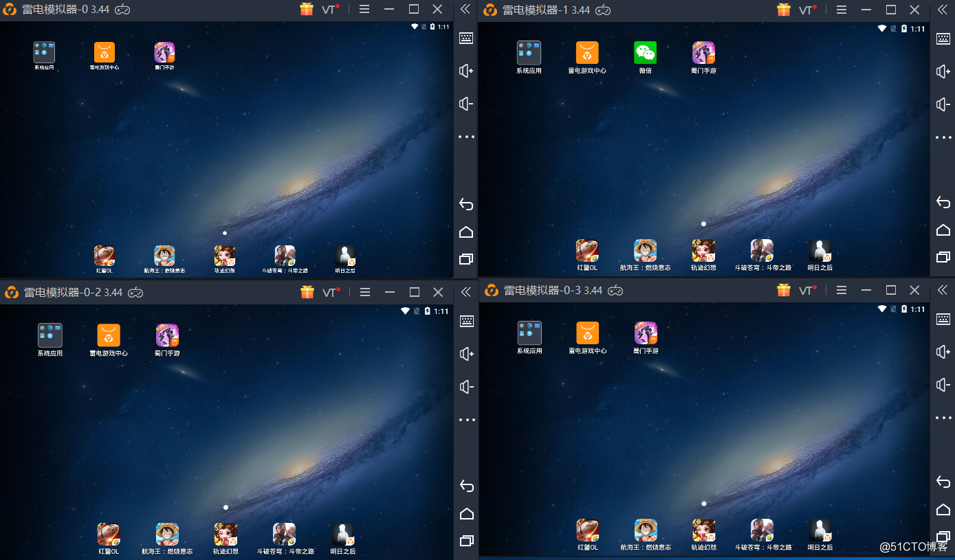The image size is (955, 560).
Task: Launch 雷电游戏中心 in 雷电模拟器-0-3
Action: coord(587,333)
